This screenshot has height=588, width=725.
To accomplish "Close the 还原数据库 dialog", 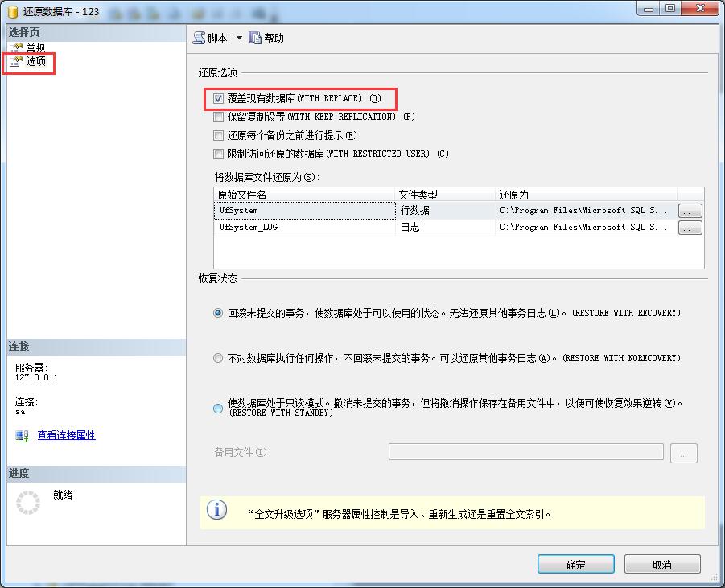I will pyautogui.click(x=701, y=8).
